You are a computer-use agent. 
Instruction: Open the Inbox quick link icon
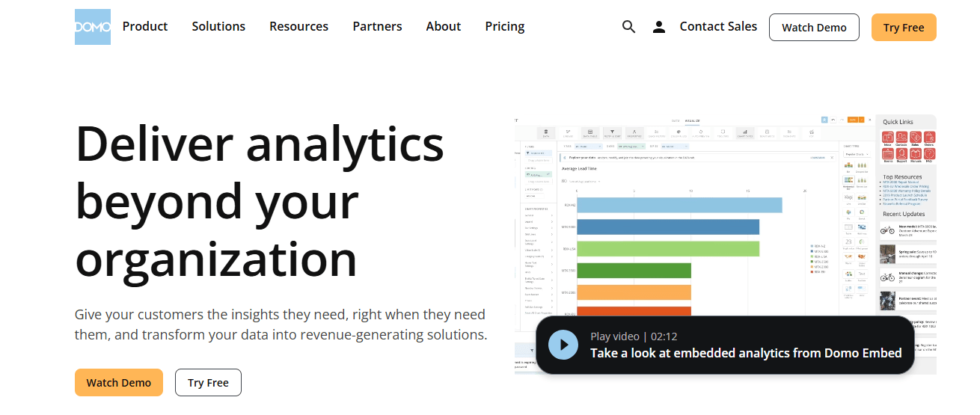point(888,138)
